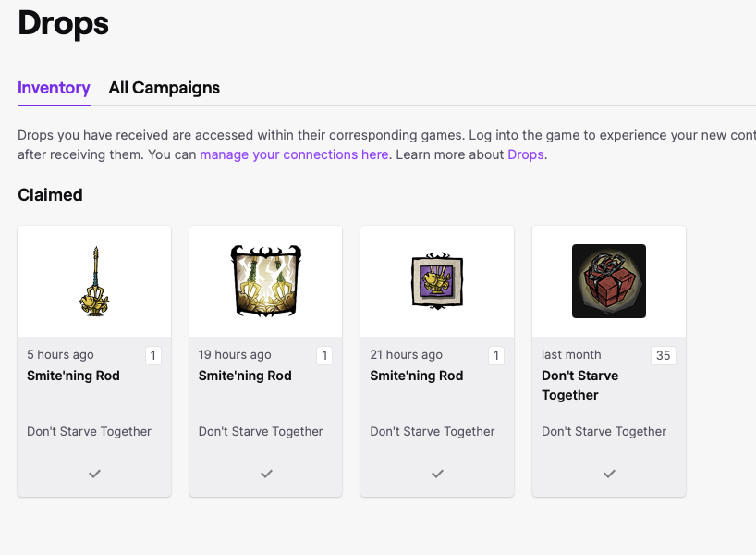
Task: Click the Smite'ning Rod title claimed 5 hours ago
Action: click(73, 376)
